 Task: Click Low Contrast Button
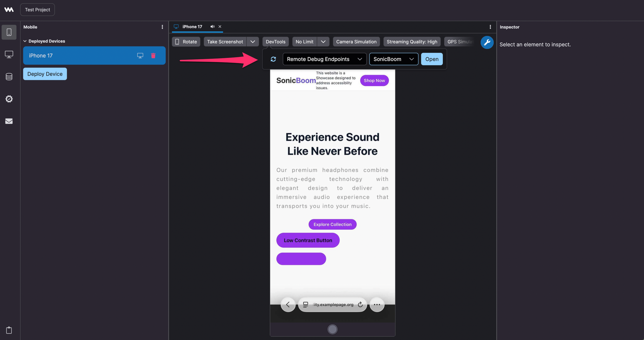(x=308, y=241)
